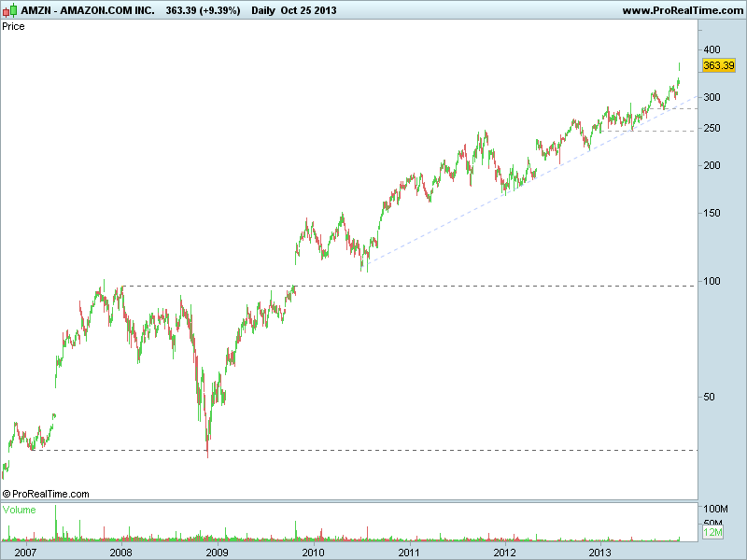Click the 250 price axis label
747x560 pixels.
(x=712, y=128)
